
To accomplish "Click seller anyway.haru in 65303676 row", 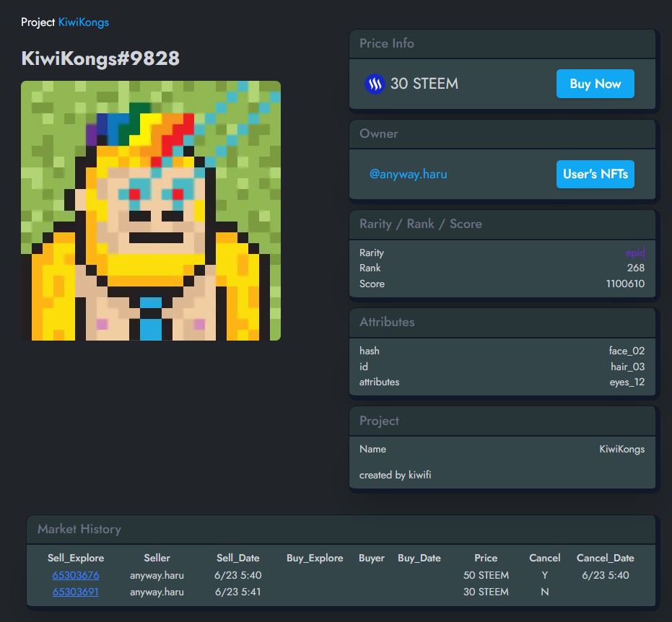I will point(157,575).
